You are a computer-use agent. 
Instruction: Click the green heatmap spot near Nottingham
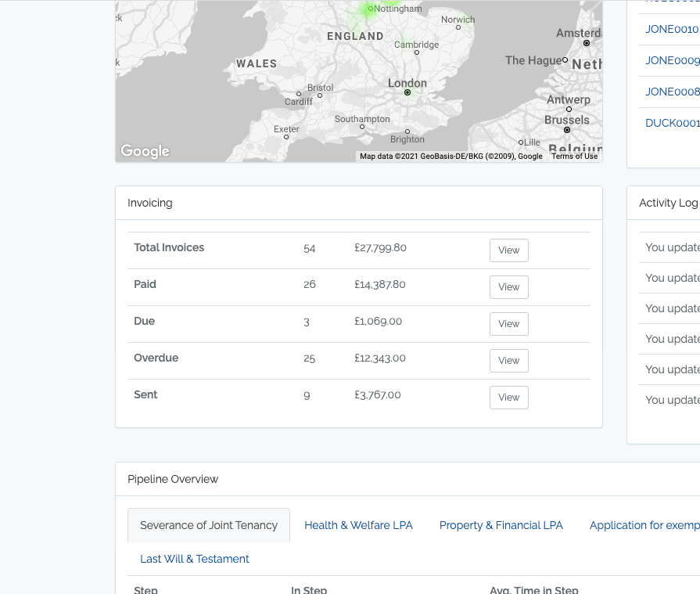coord(370,11)
